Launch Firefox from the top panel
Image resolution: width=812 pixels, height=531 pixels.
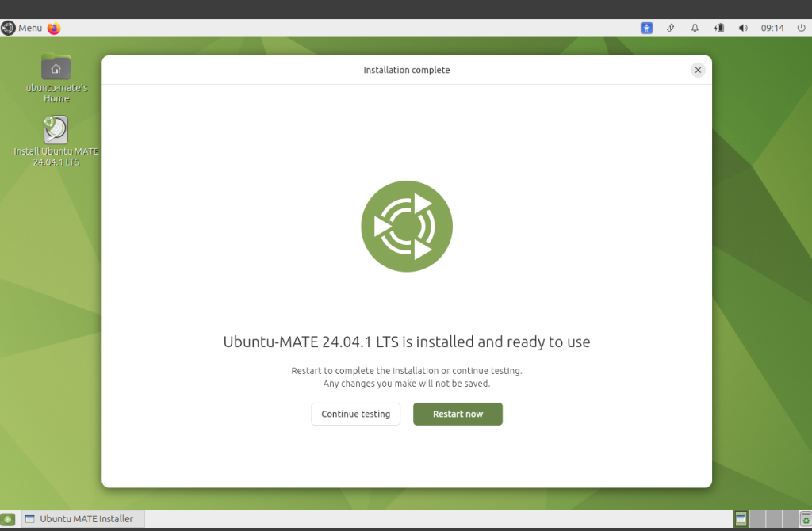(x=54, y=28)
